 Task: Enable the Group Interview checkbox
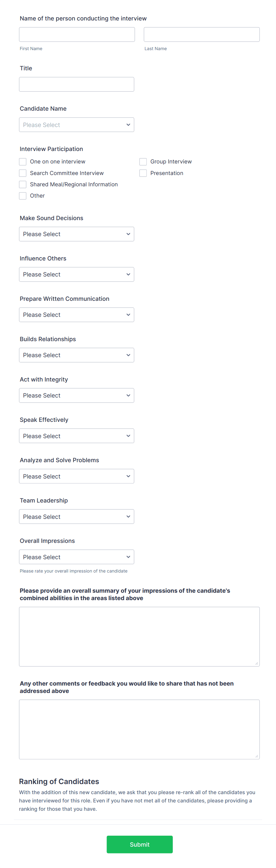pos(143,161)
